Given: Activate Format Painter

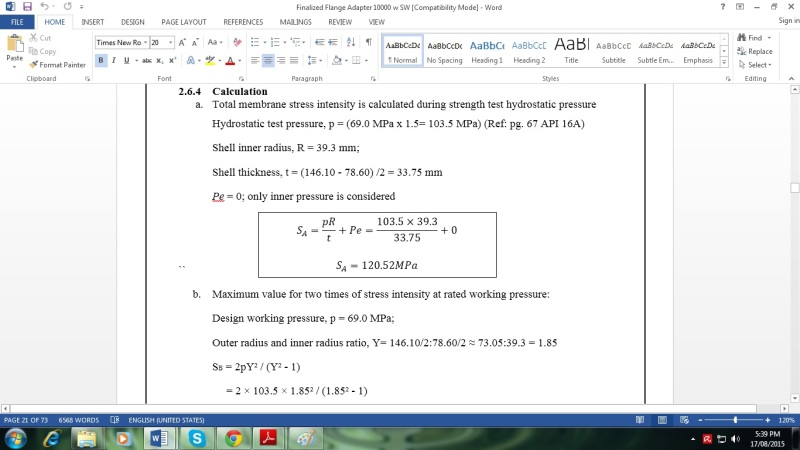Looking at the screenshot, I should 57,65.
